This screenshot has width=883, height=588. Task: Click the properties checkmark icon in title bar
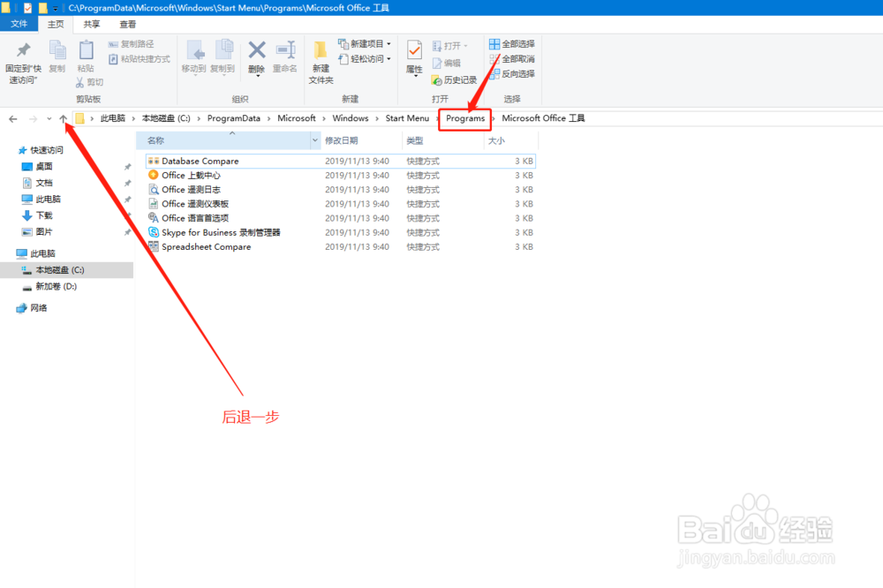coord(27,8)
